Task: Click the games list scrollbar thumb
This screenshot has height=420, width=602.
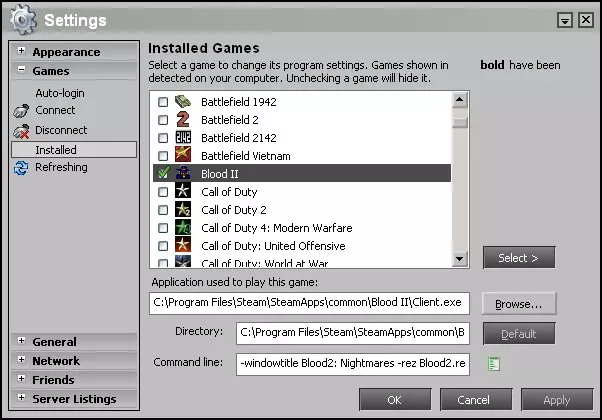Action: [460, 122]
